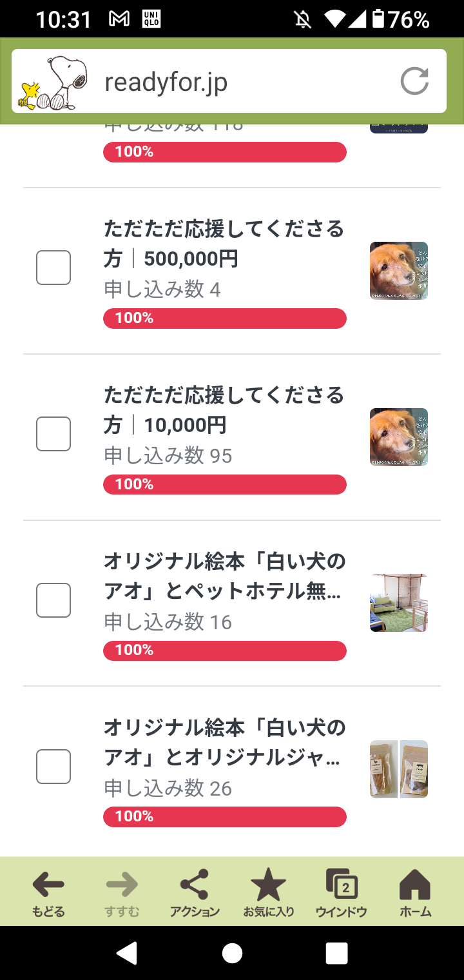The image size is (464, 980).
Task: Tap the もどる back arrow
Action: tap(48, 892)
